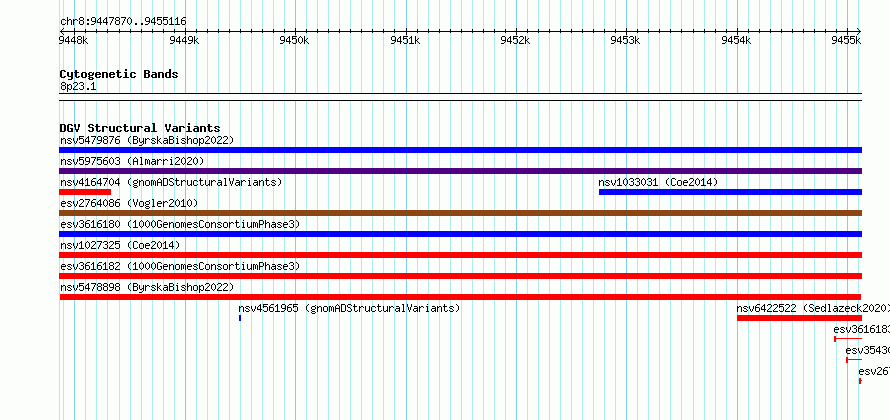Open nsv4561965 (gnomADStructuralVariants) label

click(x=349, y=308)
